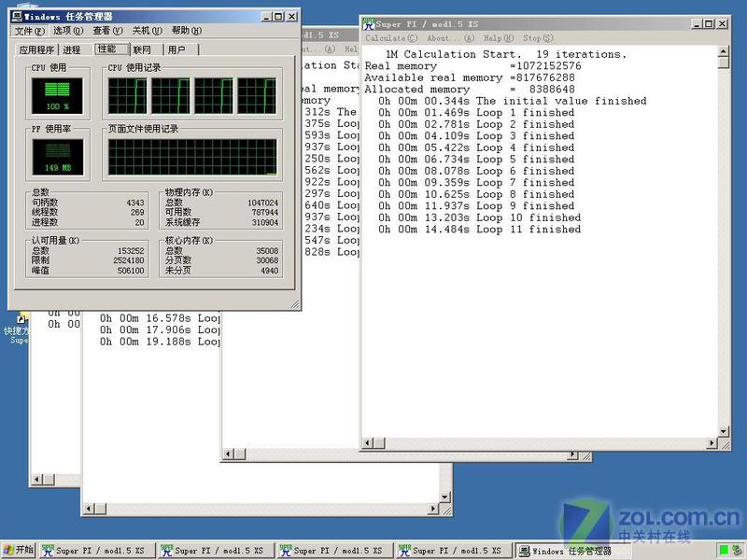Click right scroll arrow of second Super PI window
Image resolution: width=747 pixels, height=560 pixels.
(x=572, y=455)
